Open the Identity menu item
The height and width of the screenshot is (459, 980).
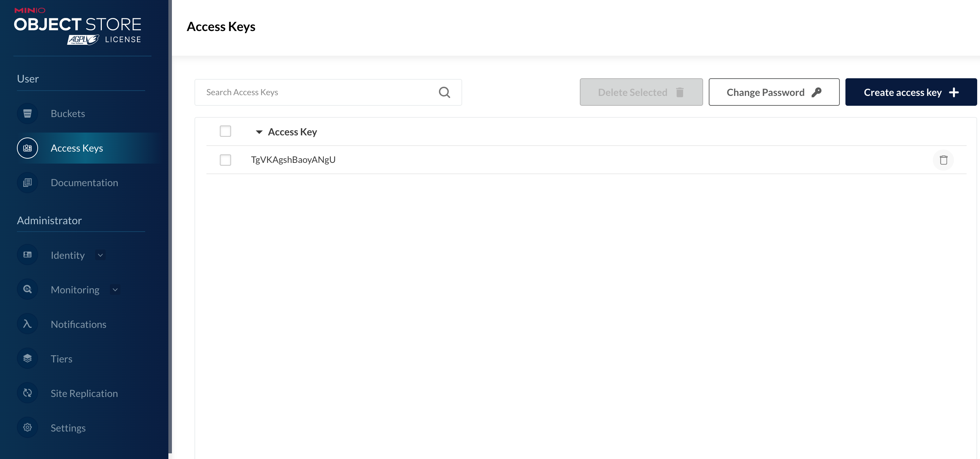[68, 255]
